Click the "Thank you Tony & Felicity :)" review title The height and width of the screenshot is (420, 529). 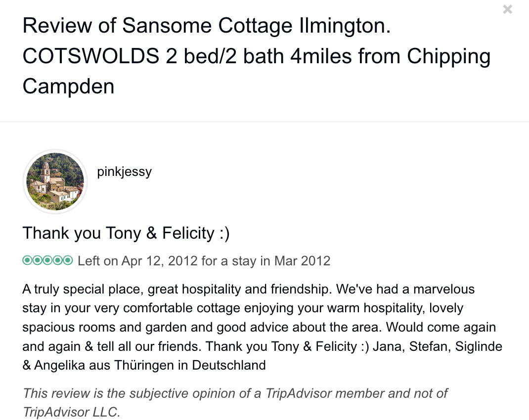point(126,233)
